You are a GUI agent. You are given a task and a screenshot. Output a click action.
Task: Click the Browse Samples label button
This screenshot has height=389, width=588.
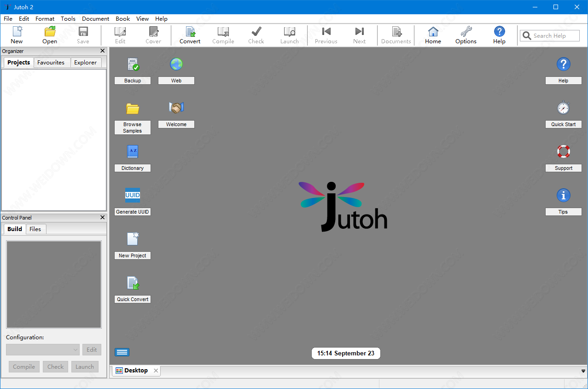[x=133, y=128]
